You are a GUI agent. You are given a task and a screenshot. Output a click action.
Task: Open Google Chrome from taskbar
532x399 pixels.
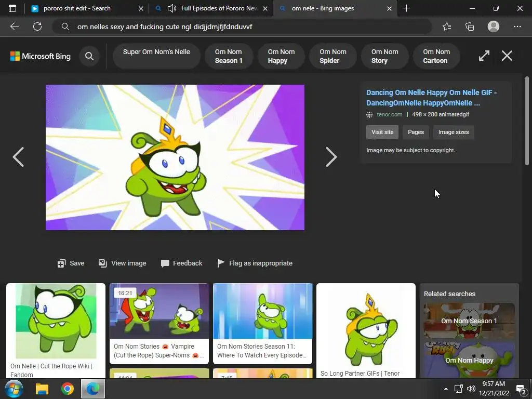point(68,389)
